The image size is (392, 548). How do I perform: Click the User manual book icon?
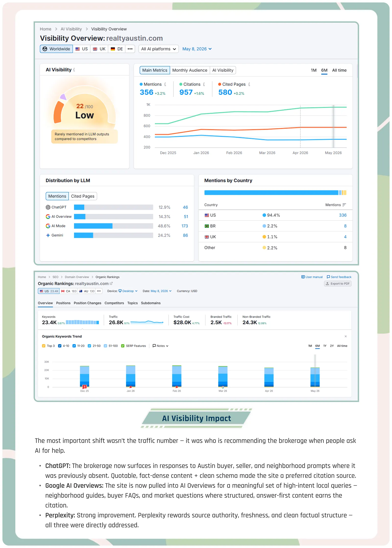[303, 277]
